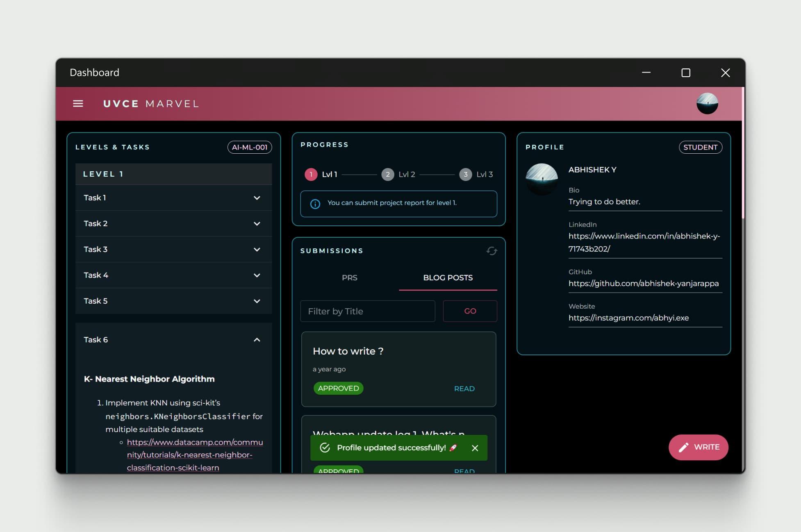Viewport: 801px width, 532px height.
Task: Expand the Task 3 dropdown chevron
Action: [257, 249]
